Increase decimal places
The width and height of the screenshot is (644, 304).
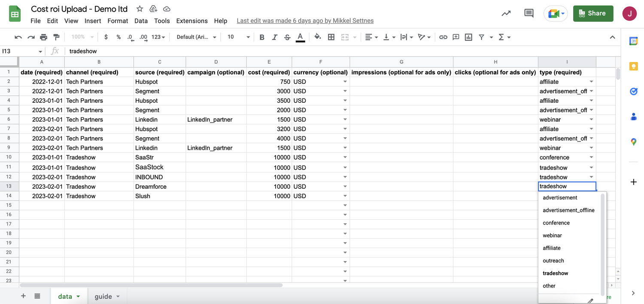[x=144, y=37]
